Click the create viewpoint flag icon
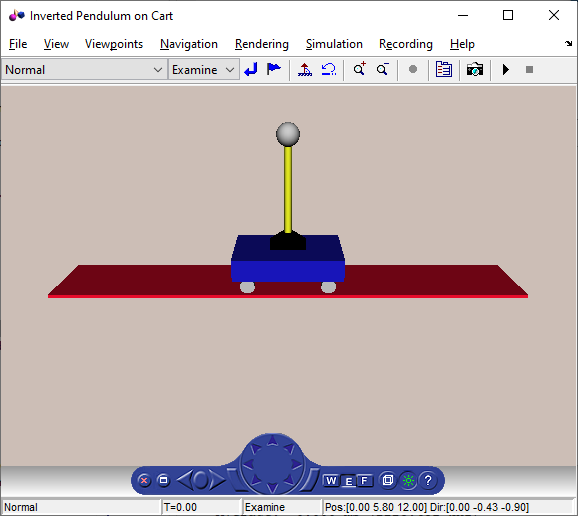The image size is (578, 516). click(x=274, y=69)
